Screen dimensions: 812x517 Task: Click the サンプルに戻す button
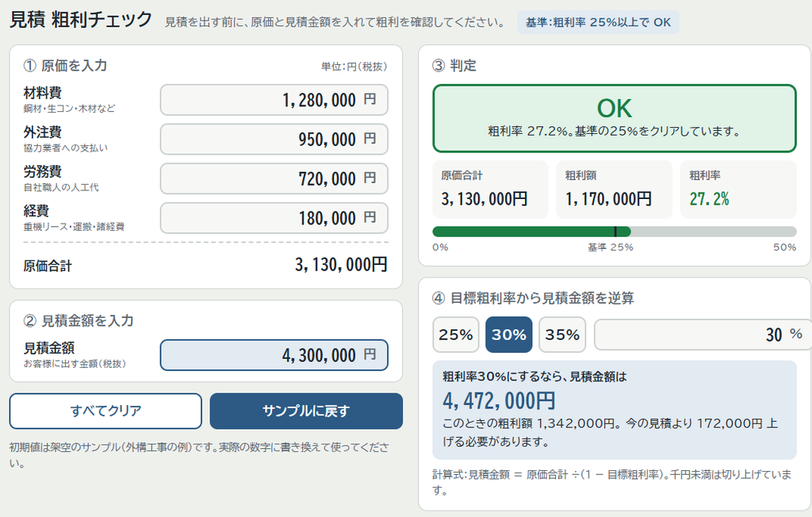pos(306,411)
